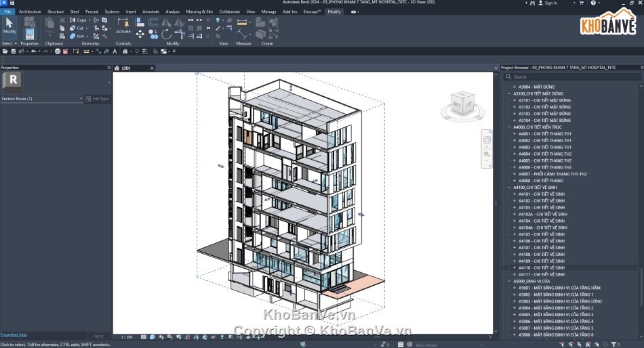Screen dimensions: 644x348
Task: Open the Structure ribbon tab
Action: 56,12
